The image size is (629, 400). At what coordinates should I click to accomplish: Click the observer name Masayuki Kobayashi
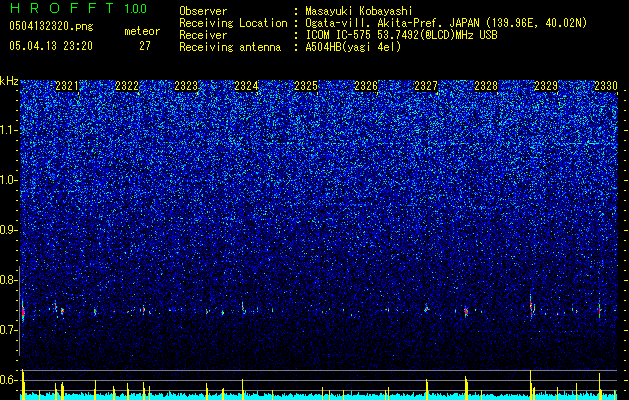click(359, 11)
